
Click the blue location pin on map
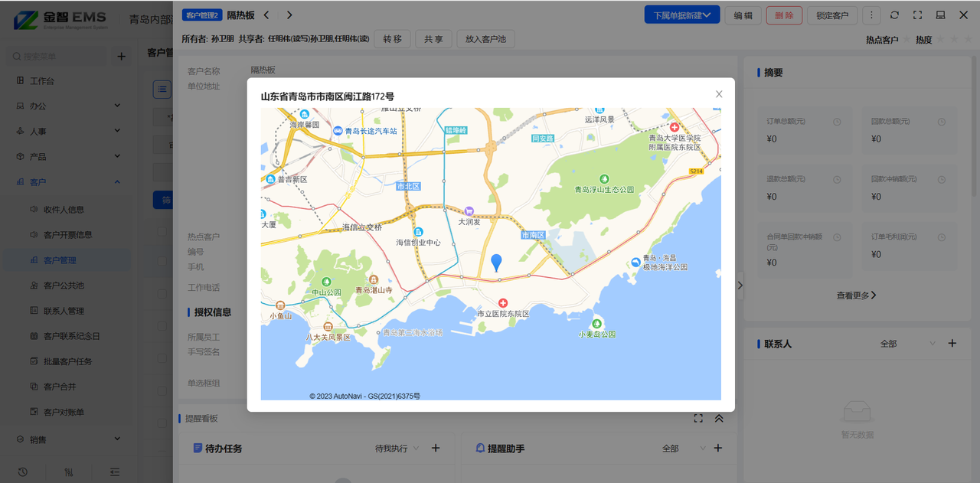click(x=496, y=263)
